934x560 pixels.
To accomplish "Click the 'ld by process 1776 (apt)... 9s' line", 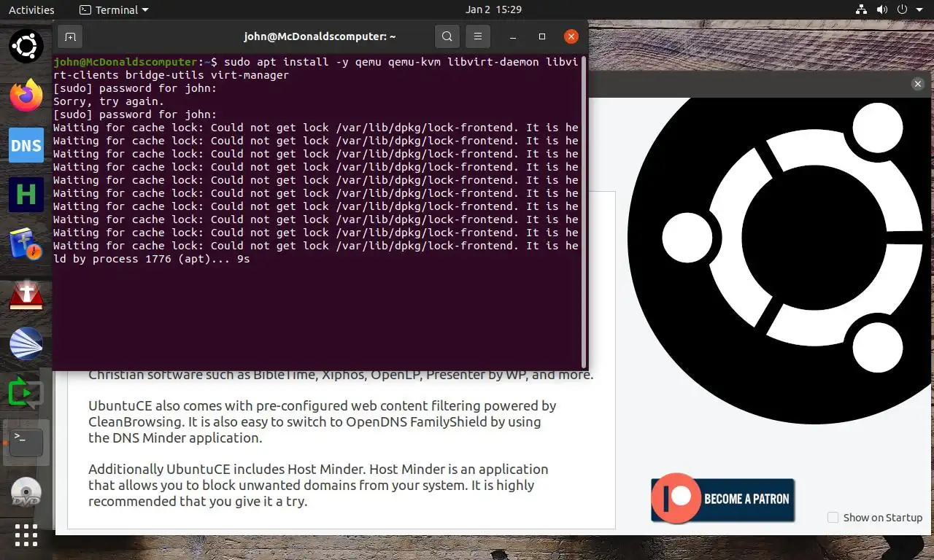I will pyautogui.click(x=152, y=259).
